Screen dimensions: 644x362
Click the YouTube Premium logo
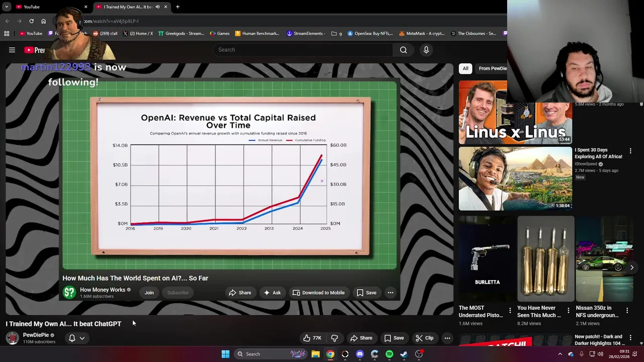(35, 50)
